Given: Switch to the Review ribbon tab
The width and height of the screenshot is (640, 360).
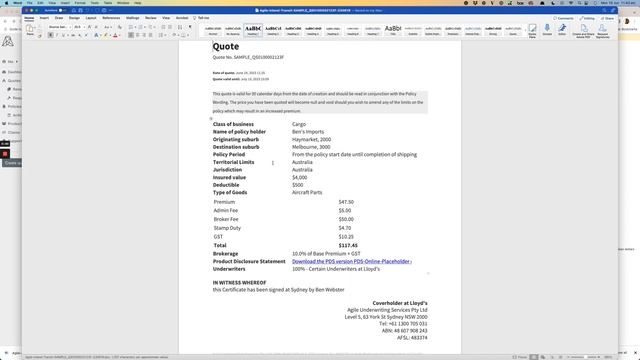Looking at the screenshot, I should tap(151, 18).
